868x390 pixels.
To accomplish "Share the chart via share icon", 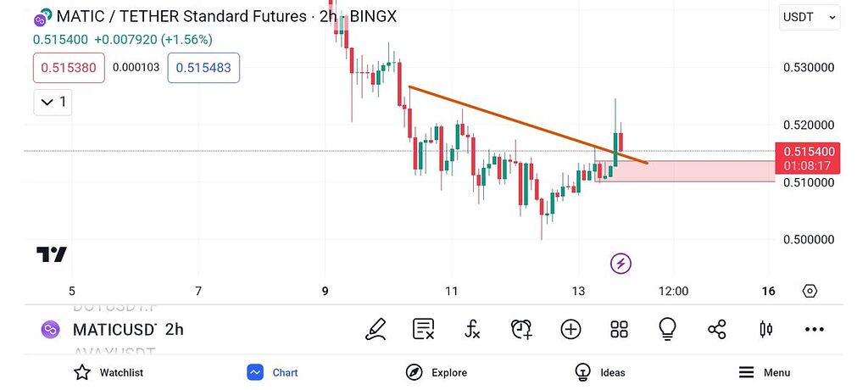I will 717,329.
